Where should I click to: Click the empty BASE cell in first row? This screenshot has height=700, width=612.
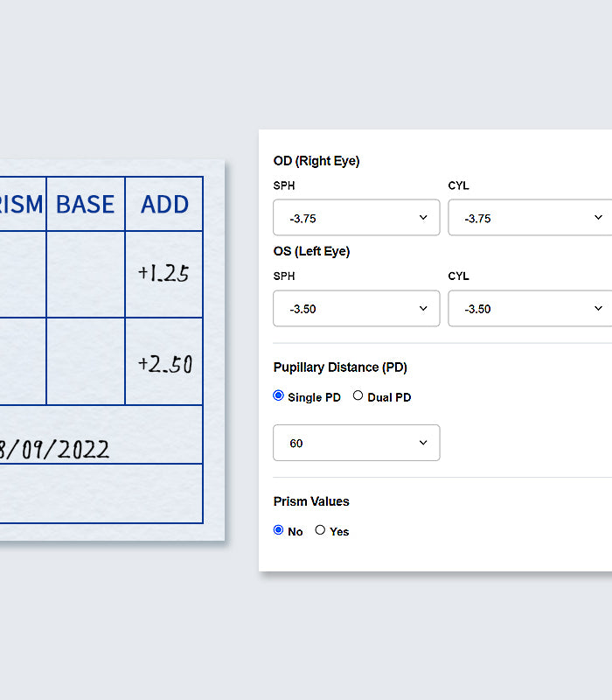tap(86, 274)
